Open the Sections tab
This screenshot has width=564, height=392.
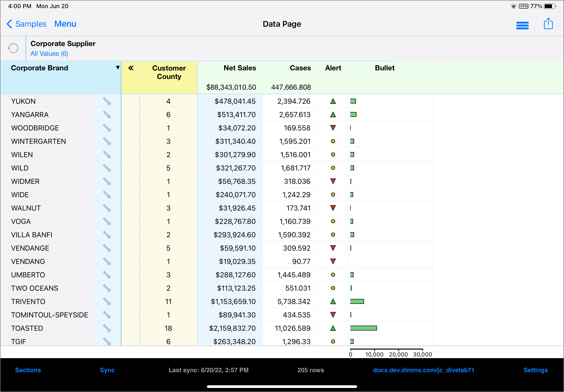point(28,370)
